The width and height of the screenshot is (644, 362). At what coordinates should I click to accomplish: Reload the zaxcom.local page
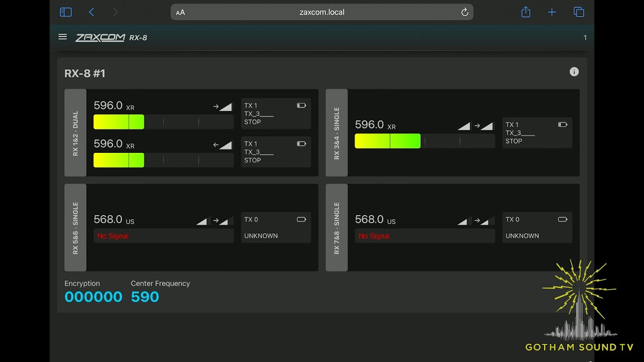point(465,12)
